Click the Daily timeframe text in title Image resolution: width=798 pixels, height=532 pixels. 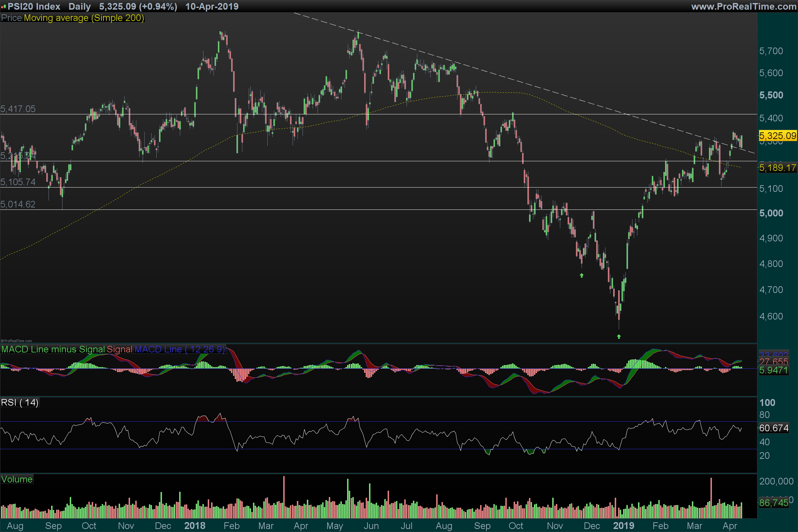[79, 6]
